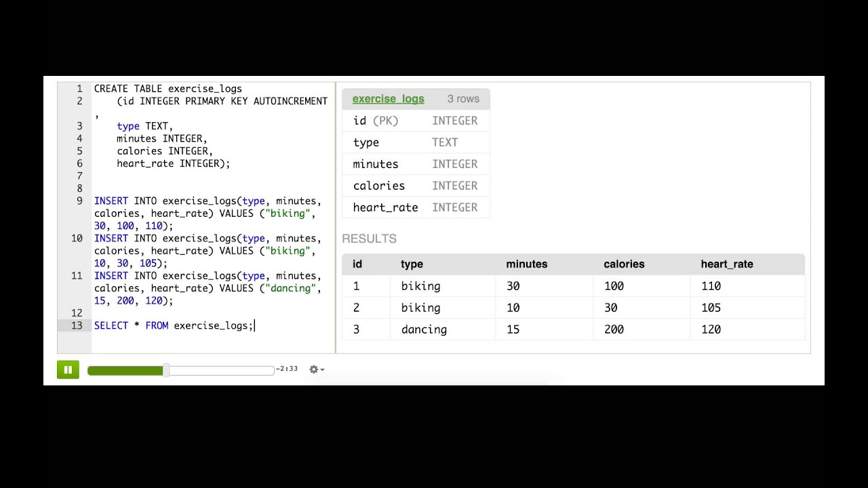Click biking in results row 1
This screenshot has width=868, height=488.
420,286
